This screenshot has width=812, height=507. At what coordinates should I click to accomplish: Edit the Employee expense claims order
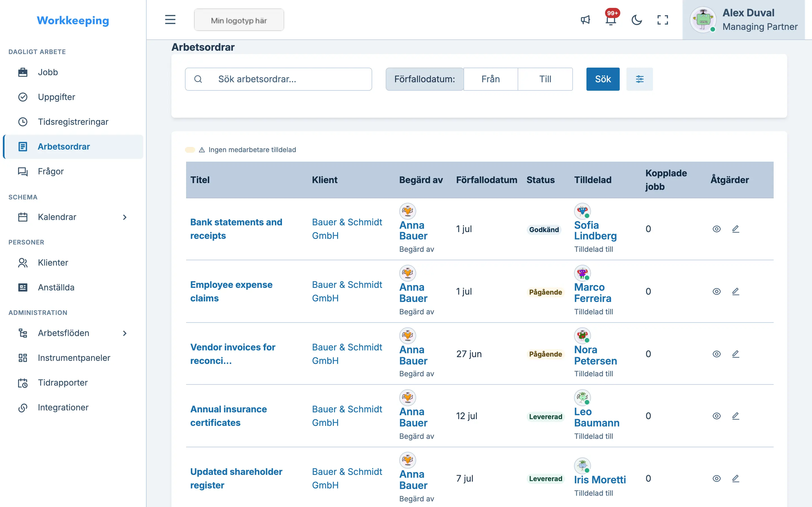[x=736, y=292]
